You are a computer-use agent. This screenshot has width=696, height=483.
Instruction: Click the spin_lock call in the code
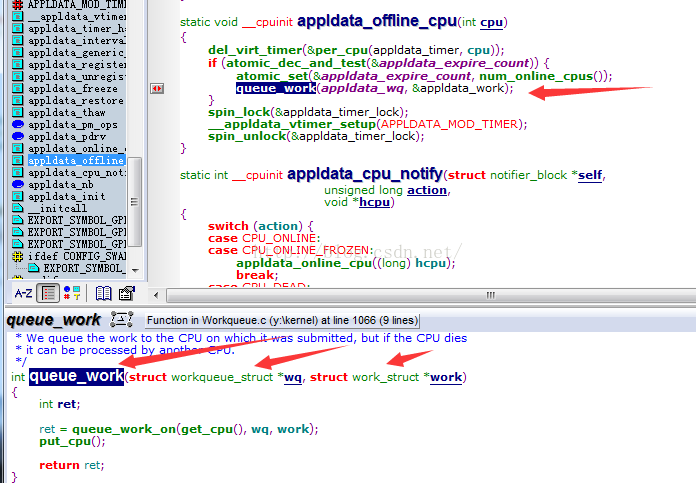tap(239, 112)
